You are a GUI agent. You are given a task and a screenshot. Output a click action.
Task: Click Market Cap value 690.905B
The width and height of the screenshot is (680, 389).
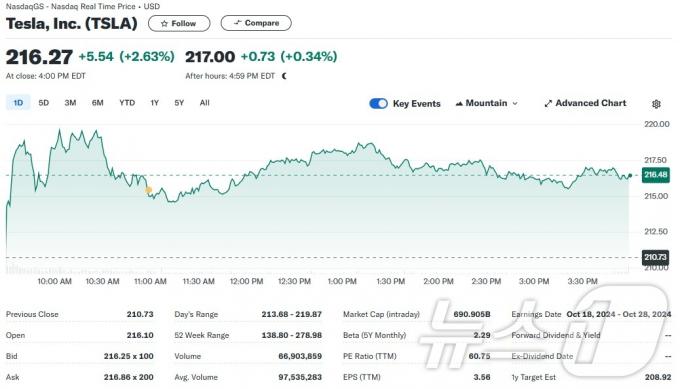pos(472,314)
